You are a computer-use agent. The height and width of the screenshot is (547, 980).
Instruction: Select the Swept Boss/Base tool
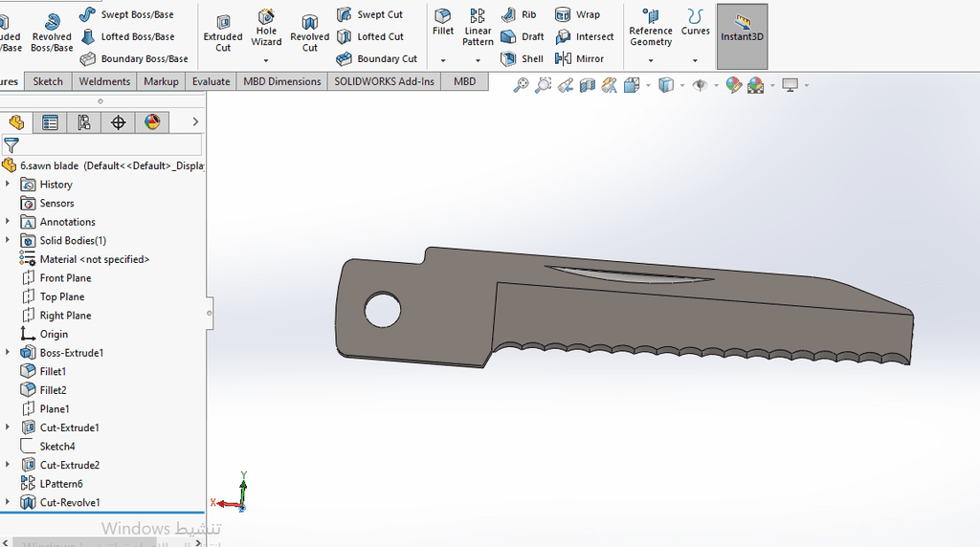pyautogui.click(x=127, y=14)
